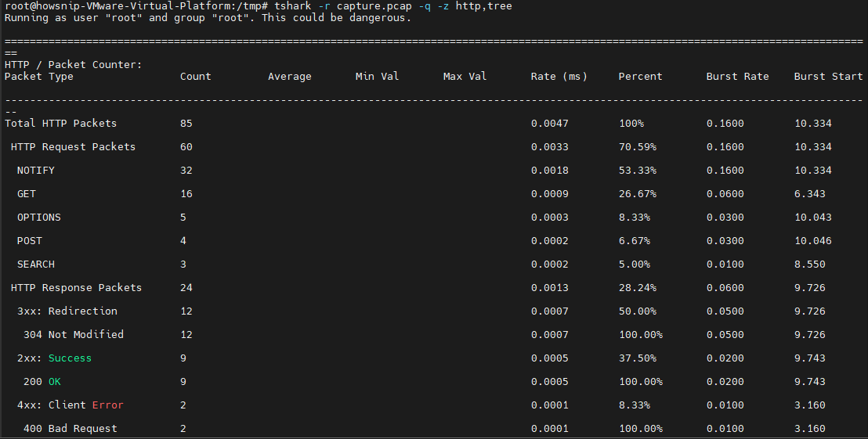868x439 pixels.
Task: Click the GET count 16
Action: 186,193
